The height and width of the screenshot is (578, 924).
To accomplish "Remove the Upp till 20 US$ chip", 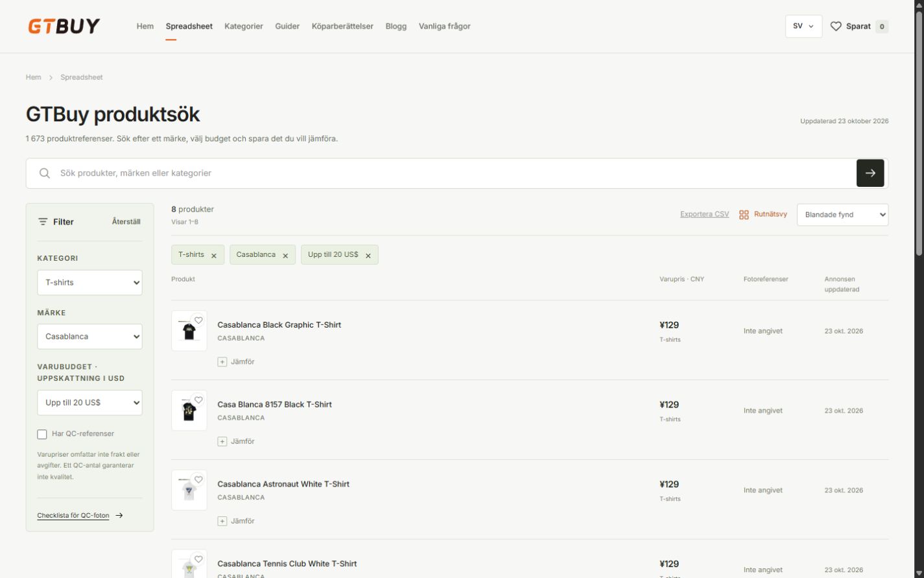I will pos(368,256).
